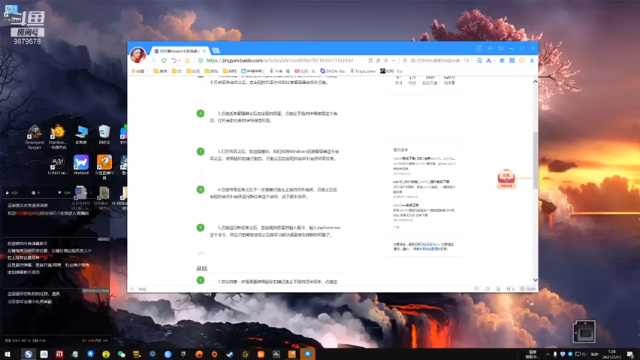
Task: Open the dropdown arrow beside the undo button
Action: pos(179,61)
